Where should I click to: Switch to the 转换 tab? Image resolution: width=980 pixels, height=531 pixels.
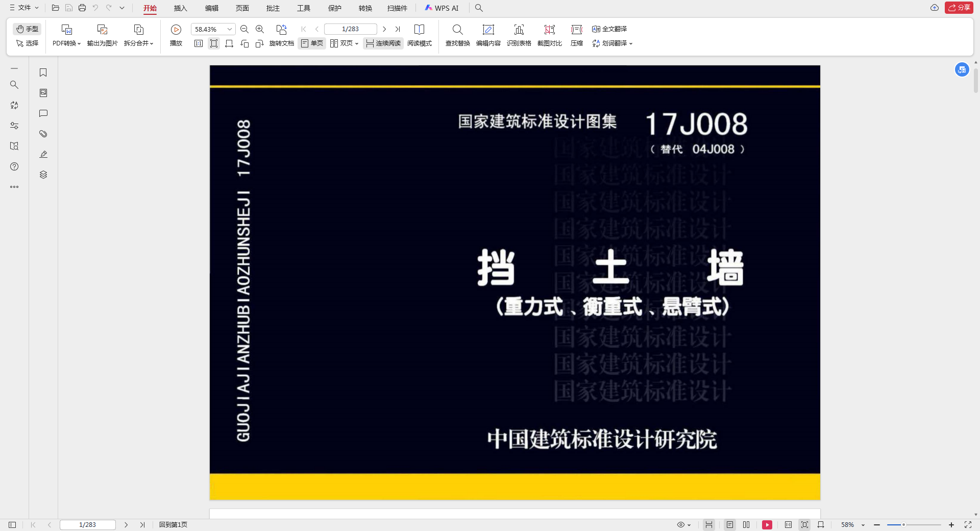click(365, 8)
